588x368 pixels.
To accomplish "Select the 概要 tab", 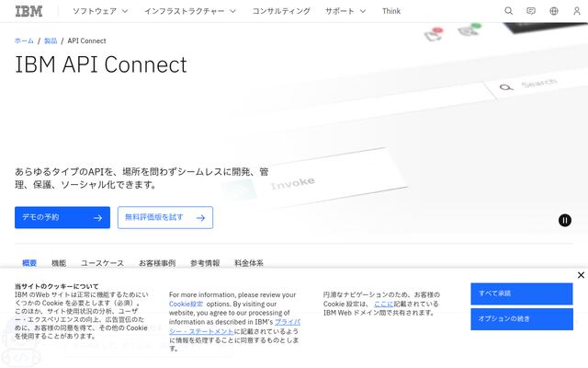I will [29, 263].
